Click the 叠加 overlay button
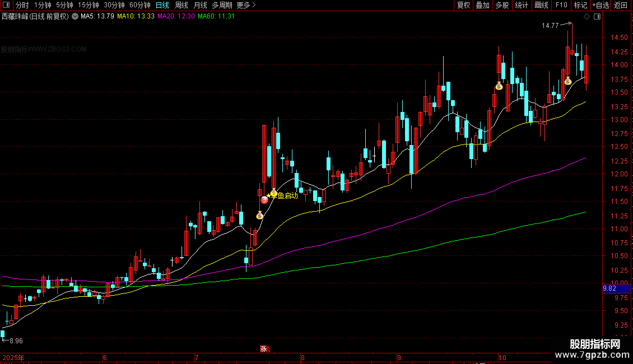 pyautogui.click(x=483, y=5)
